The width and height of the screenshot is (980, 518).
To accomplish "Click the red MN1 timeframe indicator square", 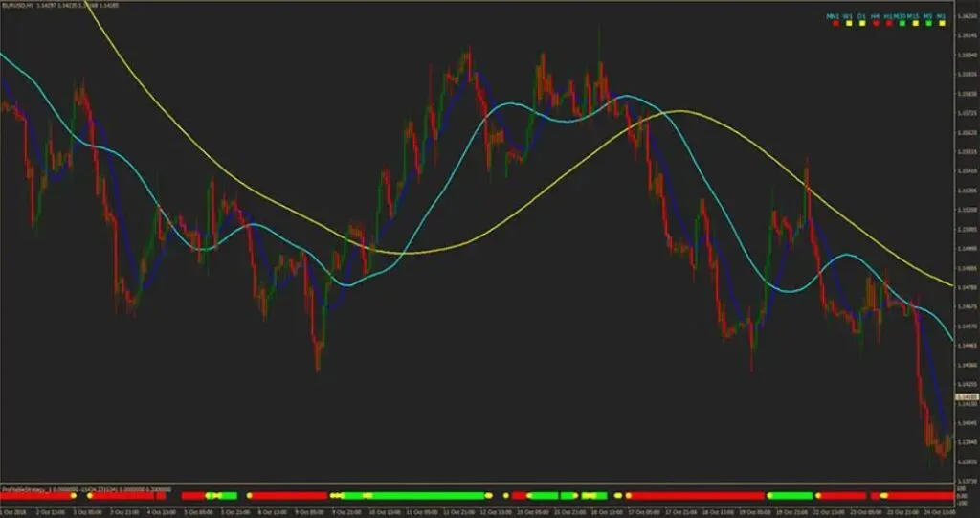I will click(x=835, y=23).
